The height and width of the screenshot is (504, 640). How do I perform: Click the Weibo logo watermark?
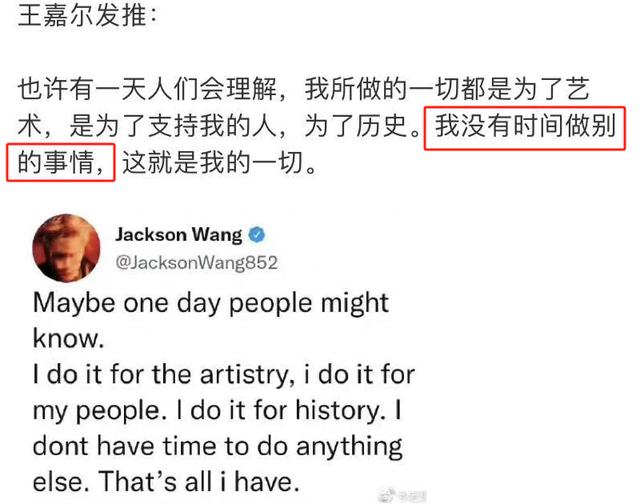(387, 496)
